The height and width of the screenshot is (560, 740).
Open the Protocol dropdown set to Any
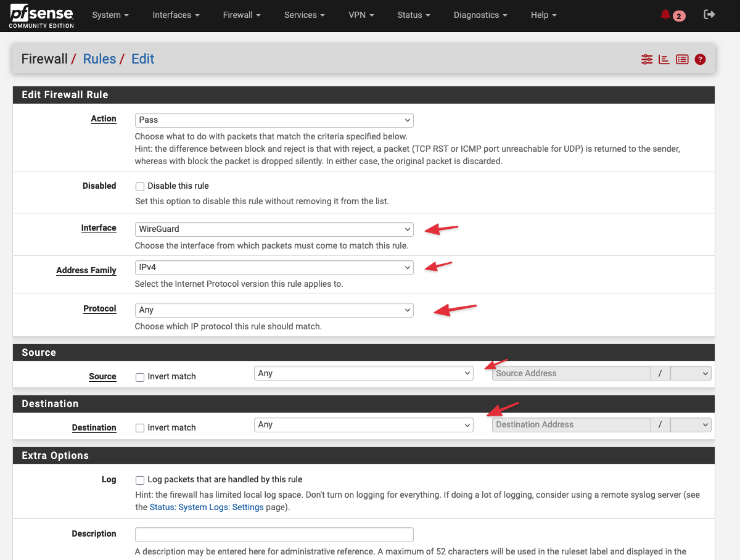[274, 310]
